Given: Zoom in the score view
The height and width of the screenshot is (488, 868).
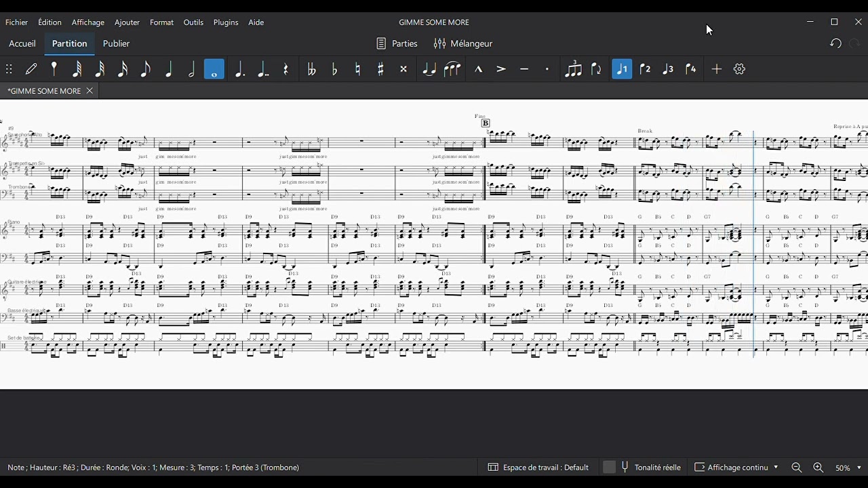Looking at the screenshot, I should 818,468.
